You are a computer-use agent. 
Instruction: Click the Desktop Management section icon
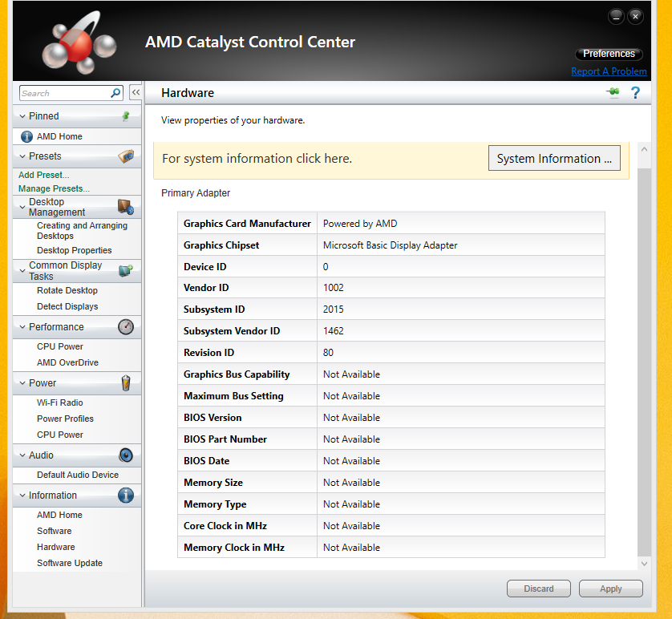(x=126, y=207)
